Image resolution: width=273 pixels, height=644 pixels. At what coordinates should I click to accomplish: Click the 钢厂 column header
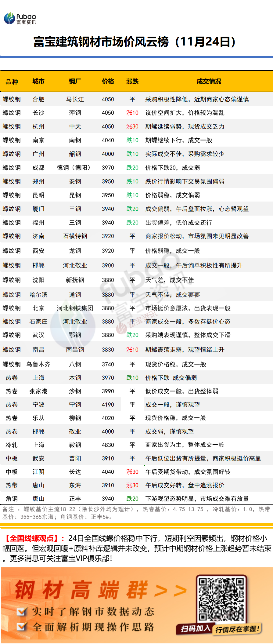[x=75, y=81]
